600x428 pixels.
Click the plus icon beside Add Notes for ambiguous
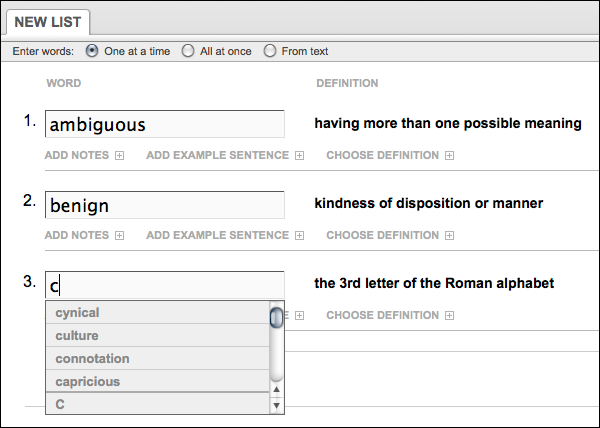(x=119, y=155)
